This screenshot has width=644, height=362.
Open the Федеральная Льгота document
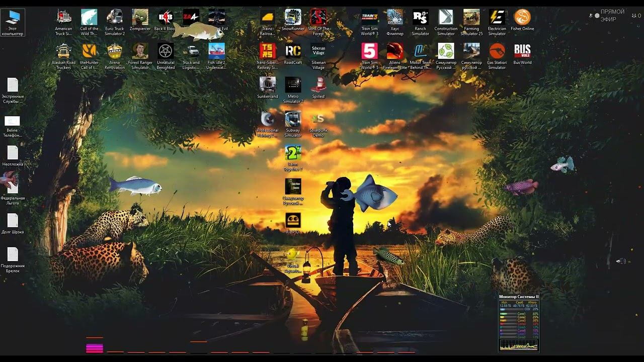pyautogui.click(x=13, y=192)
